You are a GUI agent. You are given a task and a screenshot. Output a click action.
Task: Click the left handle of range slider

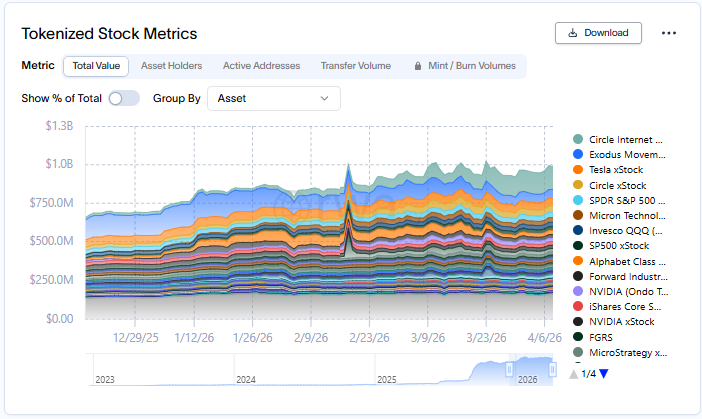[510, 370]
